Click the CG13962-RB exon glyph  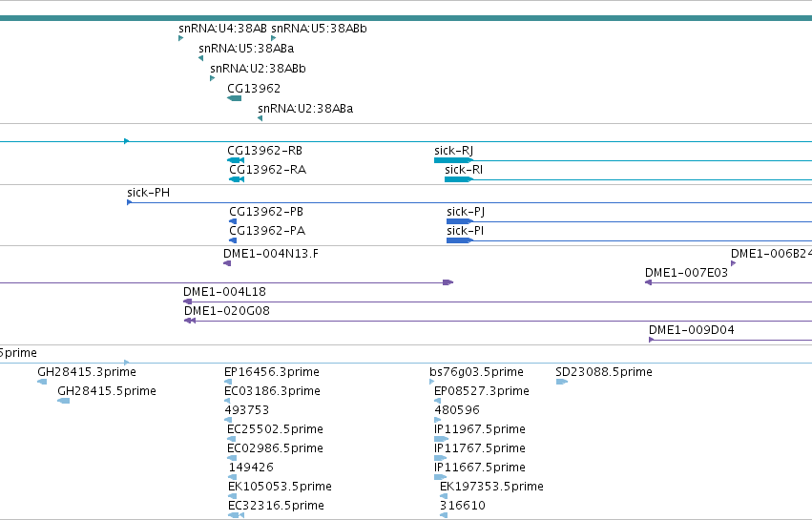(x=236, y=160)
